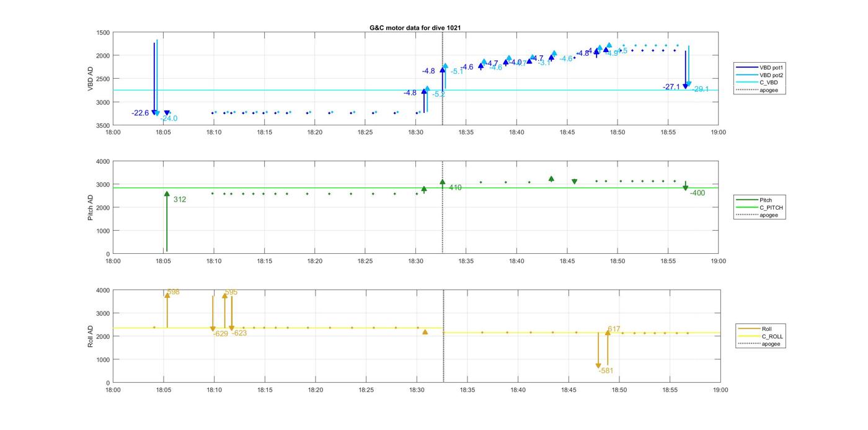Click the title 'G&C motor data for dive 1021'

tap(415, 28)
